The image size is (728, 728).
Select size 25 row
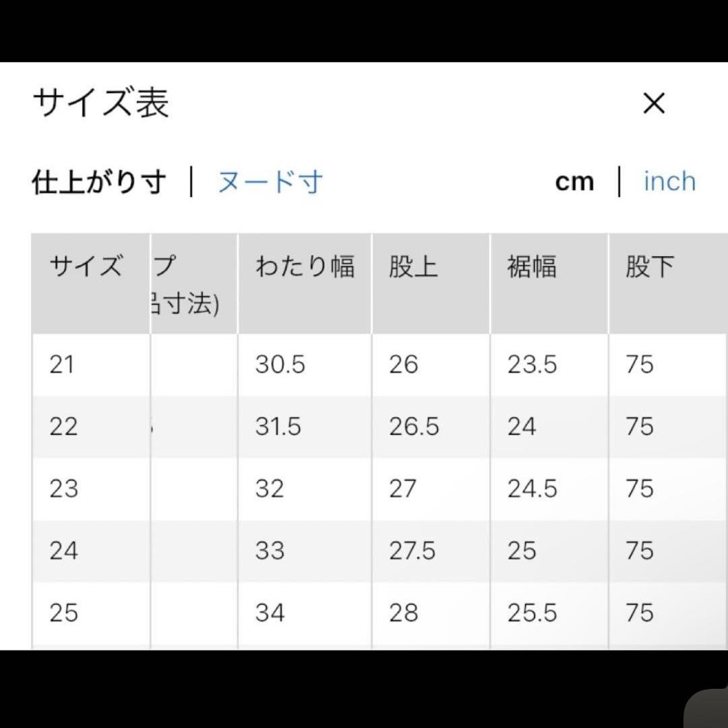(x=379, y=613)
